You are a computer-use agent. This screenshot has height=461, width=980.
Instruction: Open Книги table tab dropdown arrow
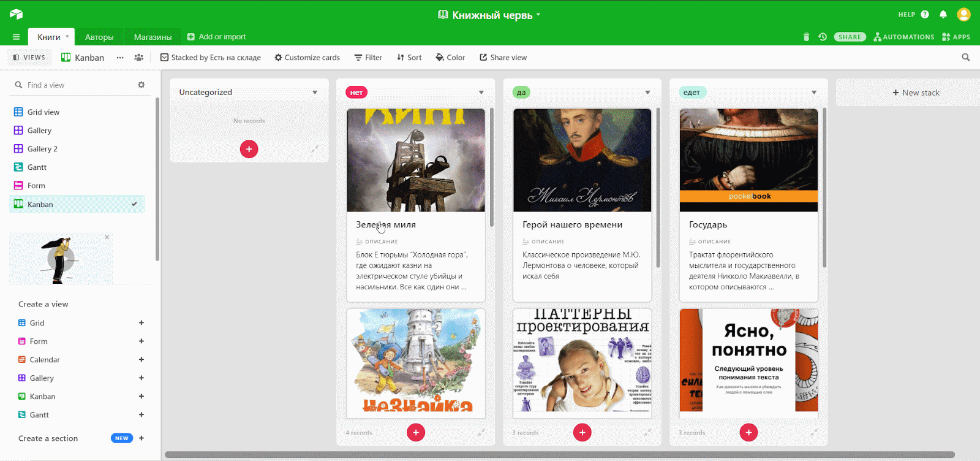(68, 37)
